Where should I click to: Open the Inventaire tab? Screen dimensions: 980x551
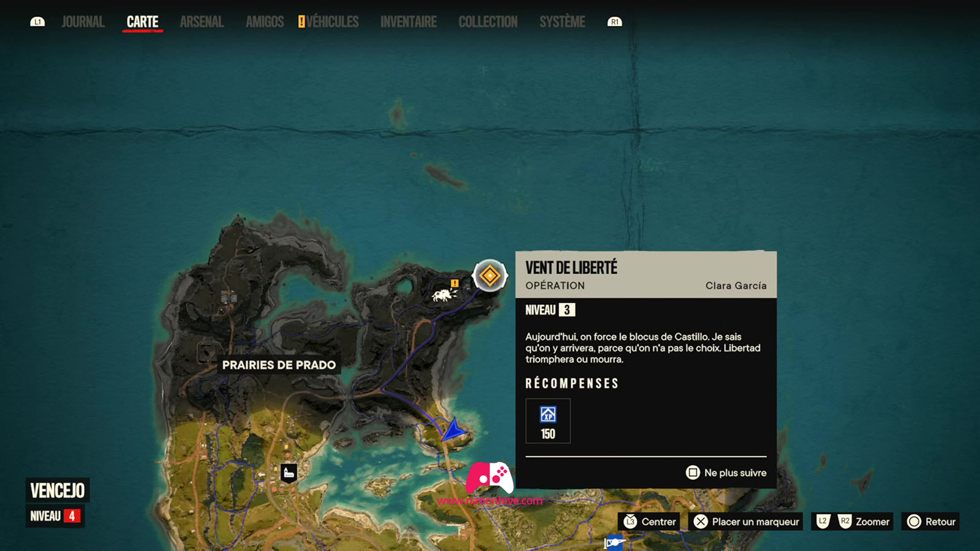pos(409,22)
